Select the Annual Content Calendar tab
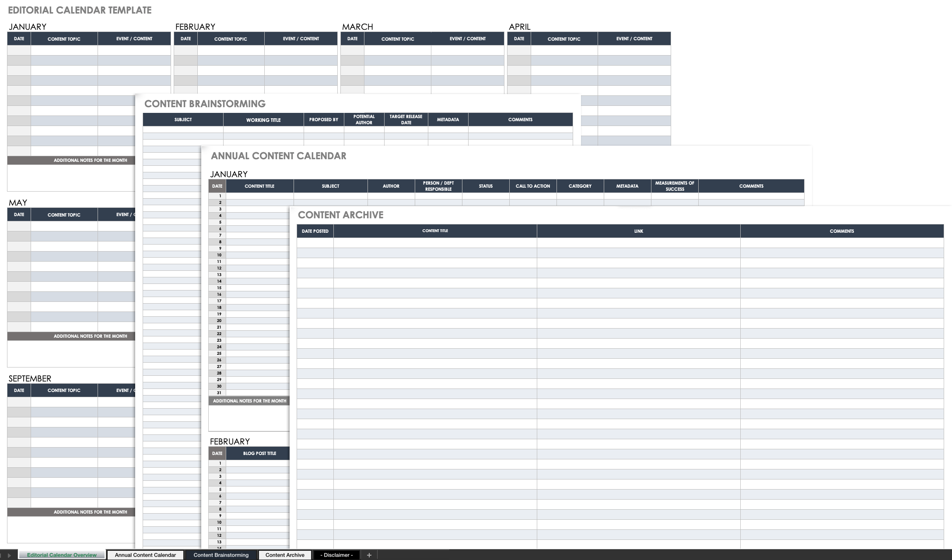The height and width of the screenshot is (560, 952). pyautogui.click(x=145, y=555)
